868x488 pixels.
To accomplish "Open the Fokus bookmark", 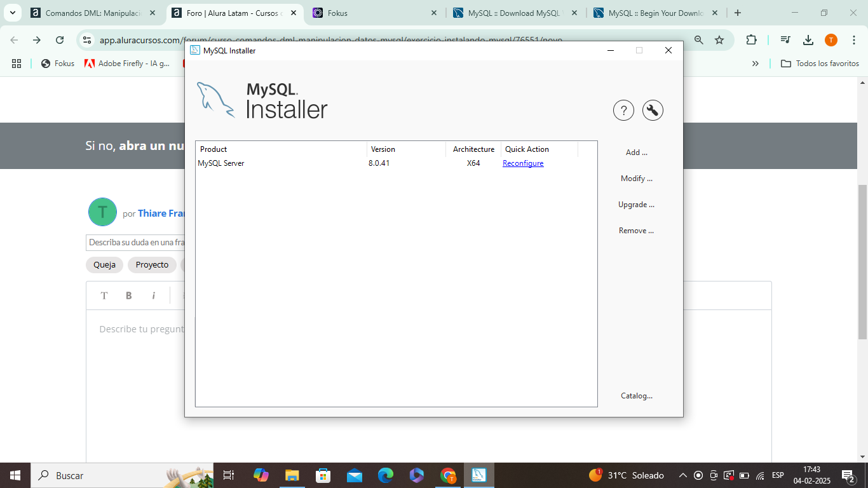I will (58, 64).
